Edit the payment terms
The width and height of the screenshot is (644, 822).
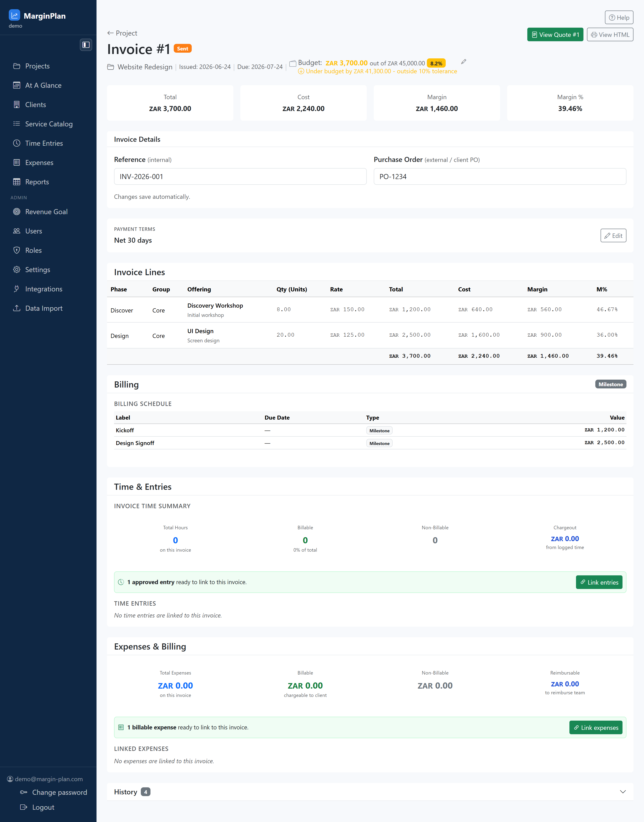[613, 236]
